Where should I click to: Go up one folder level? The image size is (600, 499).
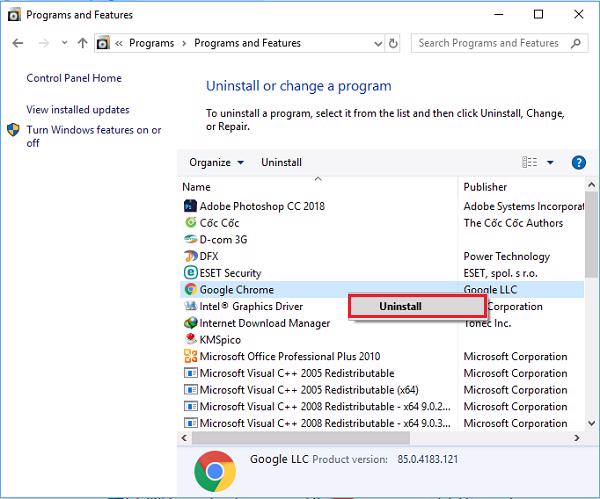tap(82, 43)
